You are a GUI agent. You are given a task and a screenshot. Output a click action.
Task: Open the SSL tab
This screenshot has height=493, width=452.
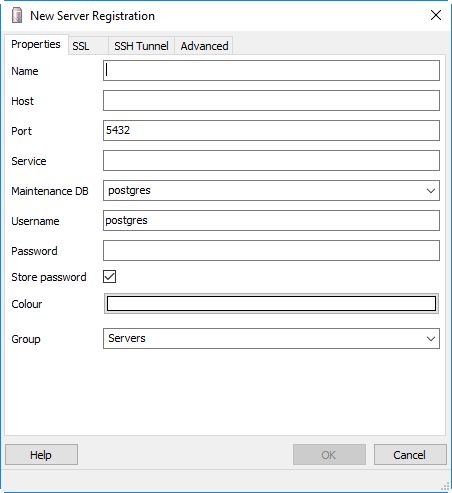(x=88, y=46)
